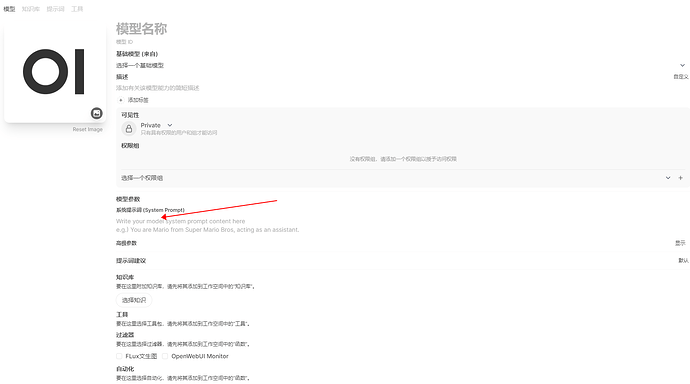Open the 选择一个权限组 dropdown chevron
The image size is (690, 384).
click(x=668, y=178)
